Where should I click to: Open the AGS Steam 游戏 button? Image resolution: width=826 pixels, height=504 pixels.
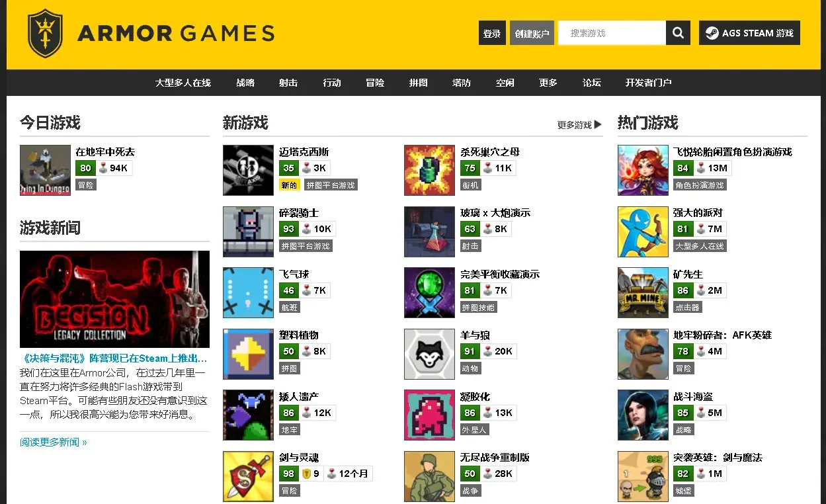pyautogui.click(x=749, y=33)
